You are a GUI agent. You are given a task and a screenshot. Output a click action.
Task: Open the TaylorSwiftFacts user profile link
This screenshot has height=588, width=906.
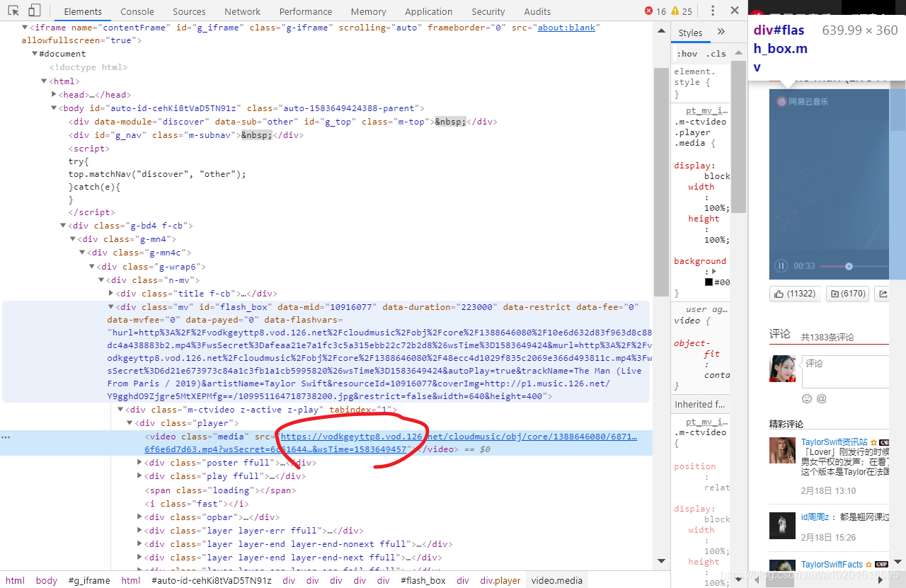(832, 565)
